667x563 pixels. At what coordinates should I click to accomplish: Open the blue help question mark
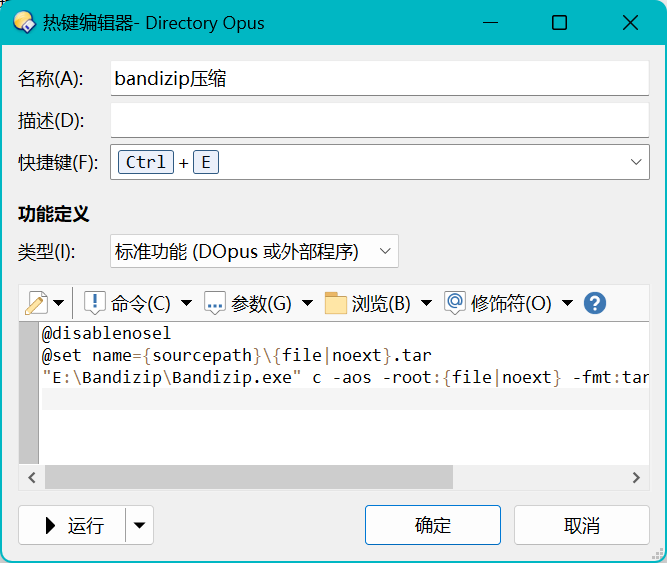click(x=595, y=303)
